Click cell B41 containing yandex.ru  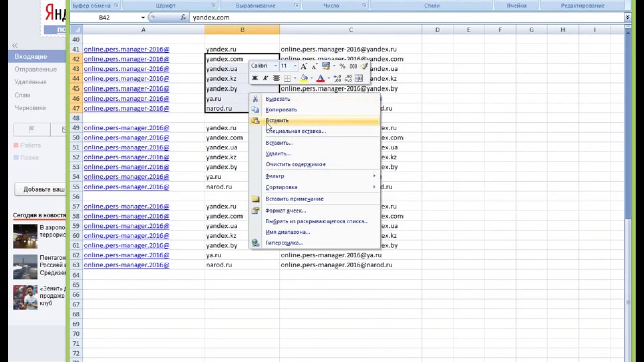point(242,49)
